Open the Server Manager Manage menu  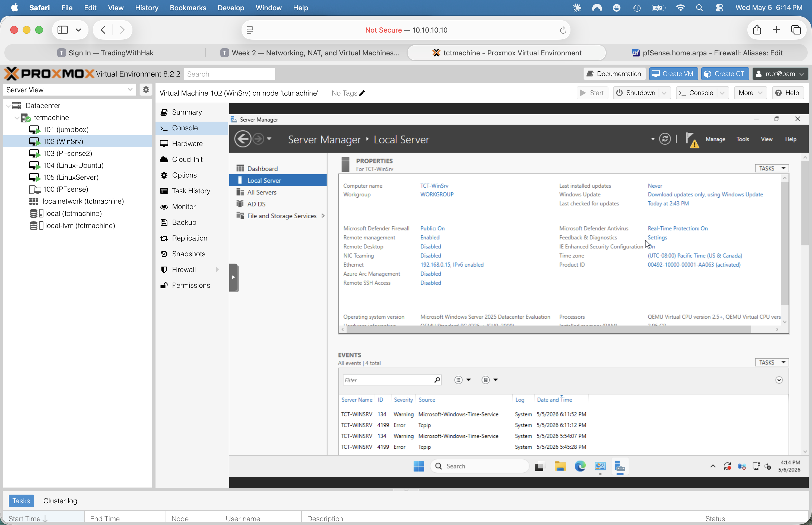pyautogui.click(x=715, y=139)
